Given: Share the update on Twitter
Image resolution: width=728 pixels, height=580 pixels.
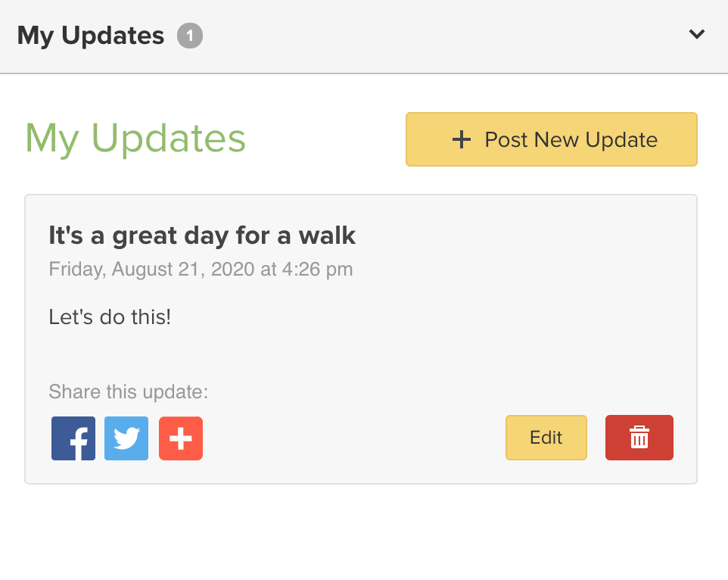Looking at the screenshot, I should pyautogui.click(x=126, y=438).
